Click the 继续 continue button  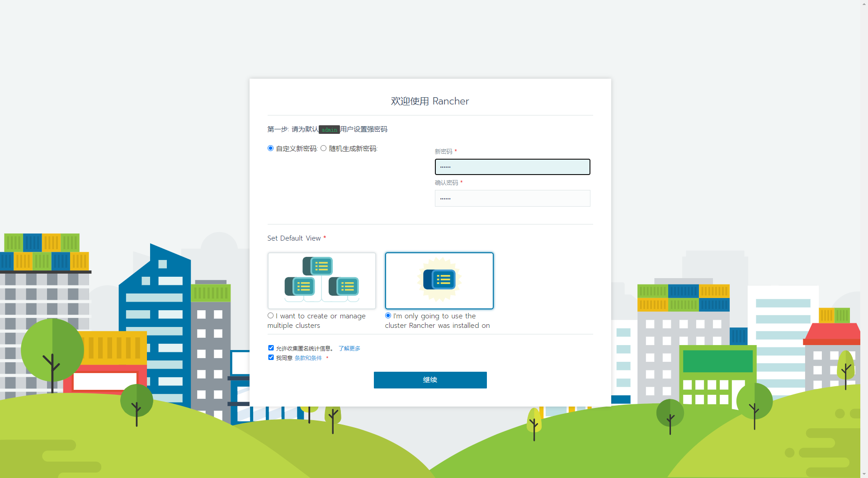430,380
